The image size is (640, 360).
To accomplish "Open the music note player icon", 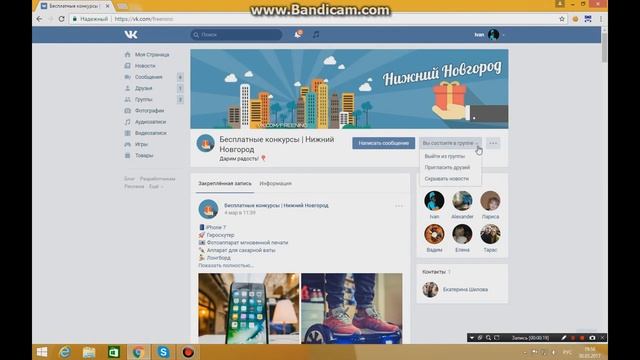I will pos(316,35).
